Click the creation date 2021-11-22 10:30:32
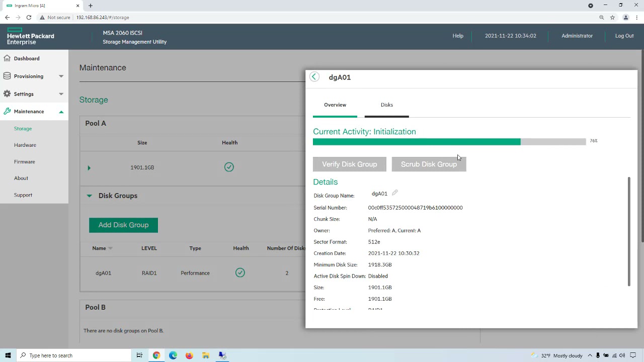644x362 pixels. 393,253
